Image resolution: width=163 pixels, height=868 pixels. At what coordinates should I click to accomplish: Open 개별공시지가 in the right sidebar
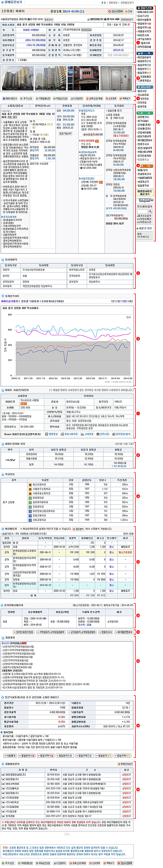144,31
